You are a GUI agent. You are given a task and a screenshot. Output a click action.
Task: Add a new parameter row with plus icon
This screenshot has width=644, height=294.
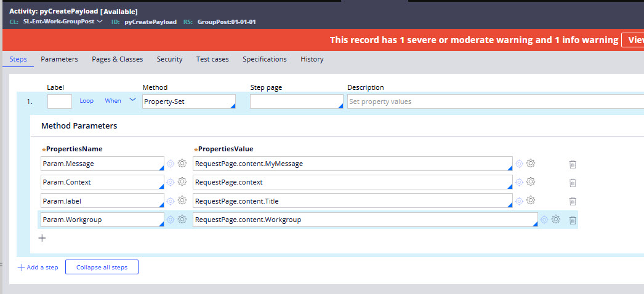coord(42,238)
